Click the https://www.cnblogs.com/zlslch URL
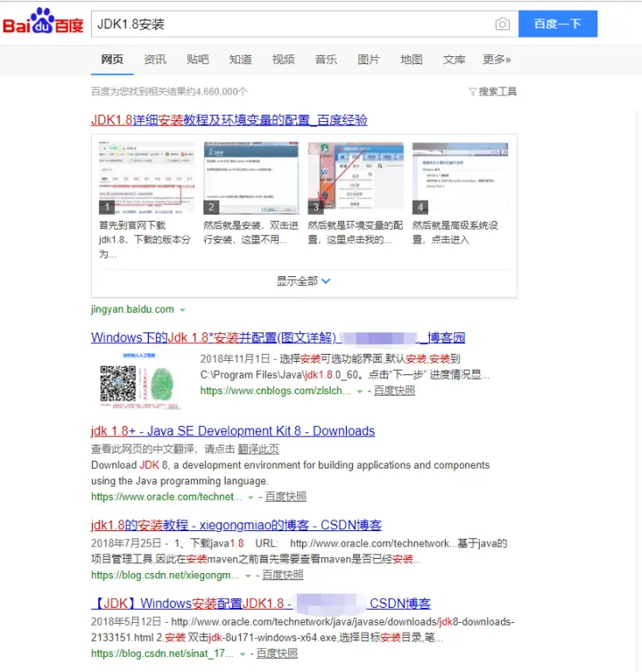The image size is (642, 672). [276, 391]
